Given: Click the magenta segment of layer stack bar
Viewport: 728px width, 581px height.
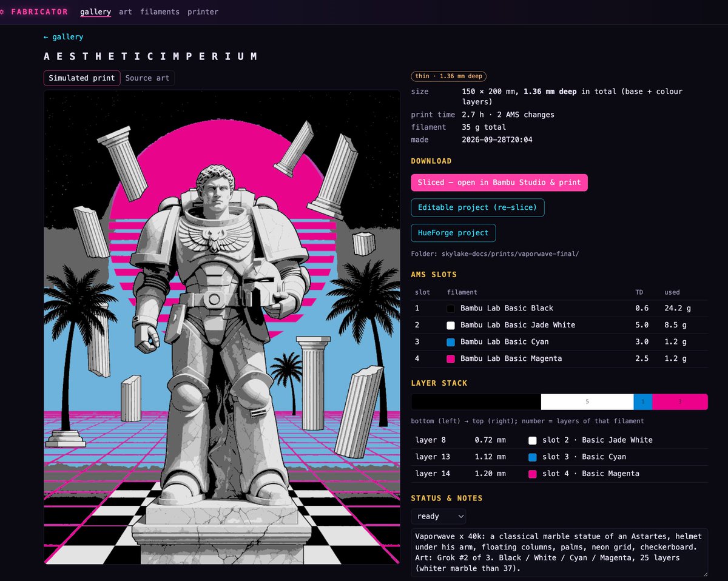Looking at the screenshot, I should 680,401.
